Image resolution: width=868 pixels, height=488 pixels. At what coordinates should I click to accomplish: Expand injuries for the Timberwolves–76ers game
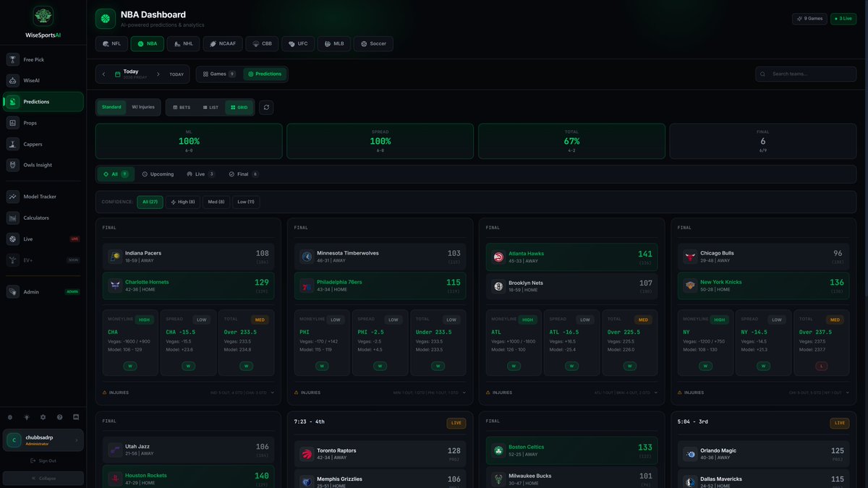[380, 393]
